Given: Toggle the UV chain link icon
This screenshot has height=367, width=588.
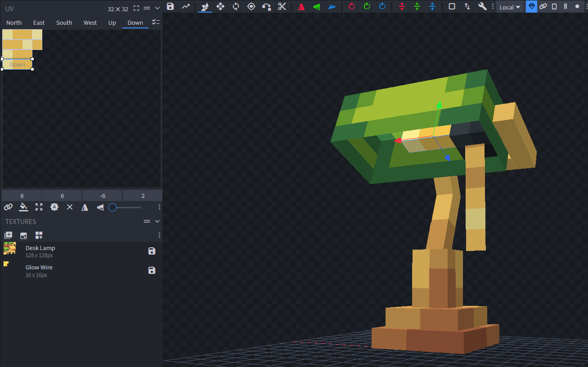Looking at the screenshot, I should tap(8, 207).
